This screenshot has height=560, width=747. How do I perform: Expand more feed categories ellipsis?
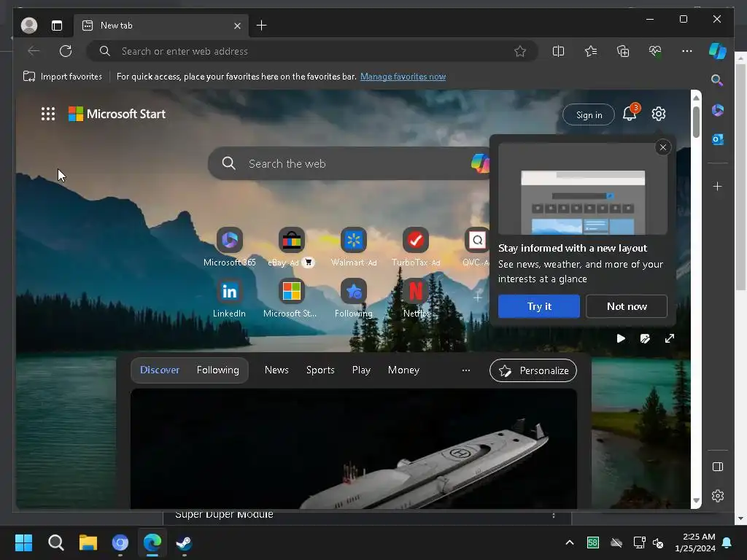466,370
